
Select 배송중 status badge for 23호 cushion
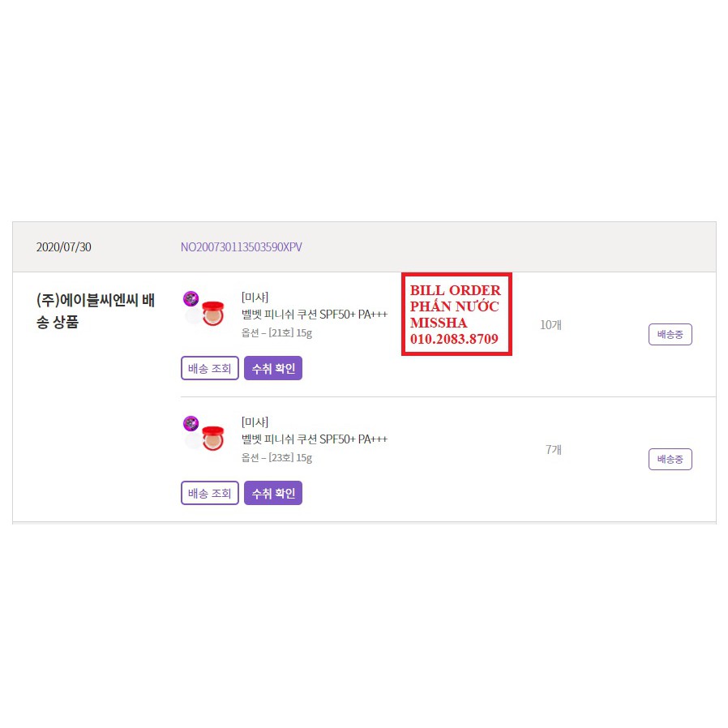[x=670, y=459]
